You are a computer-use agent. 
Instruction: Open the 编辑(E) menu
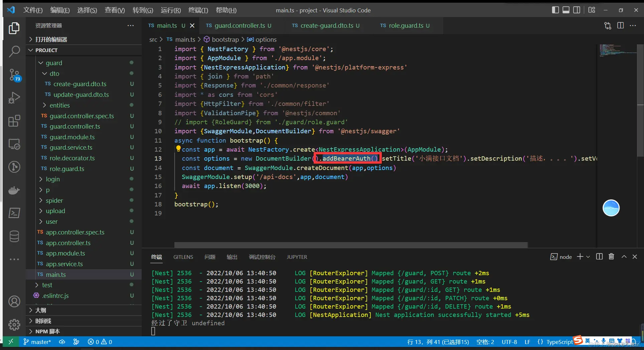click(x=60, y=10)
